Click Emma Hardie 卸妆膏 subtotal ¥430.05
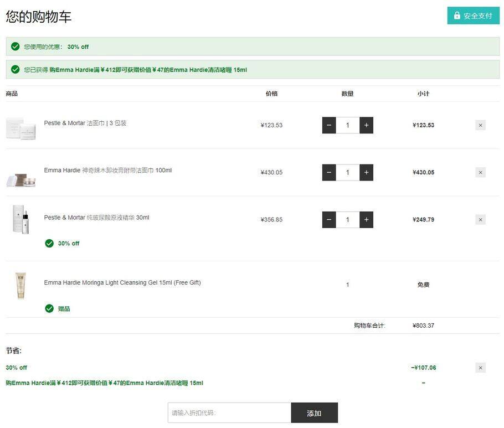The width and height of the screenshot is (504, 428). coord(423,172)
